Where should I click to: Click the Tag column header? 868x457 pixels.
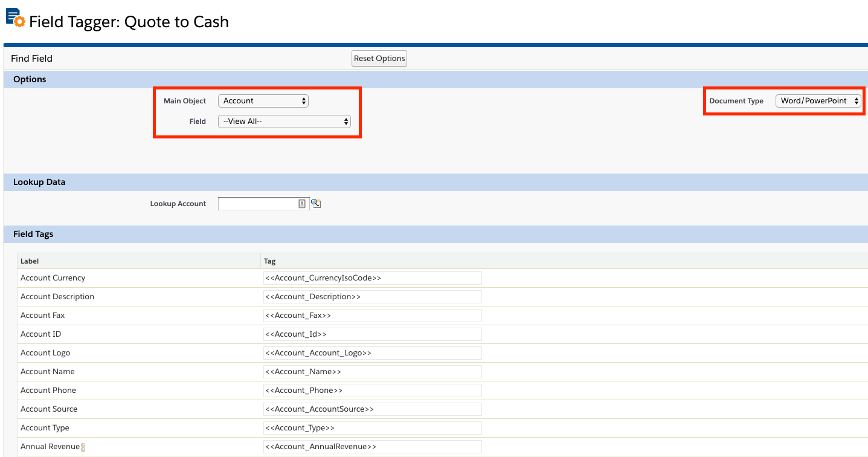click(270, 261)
